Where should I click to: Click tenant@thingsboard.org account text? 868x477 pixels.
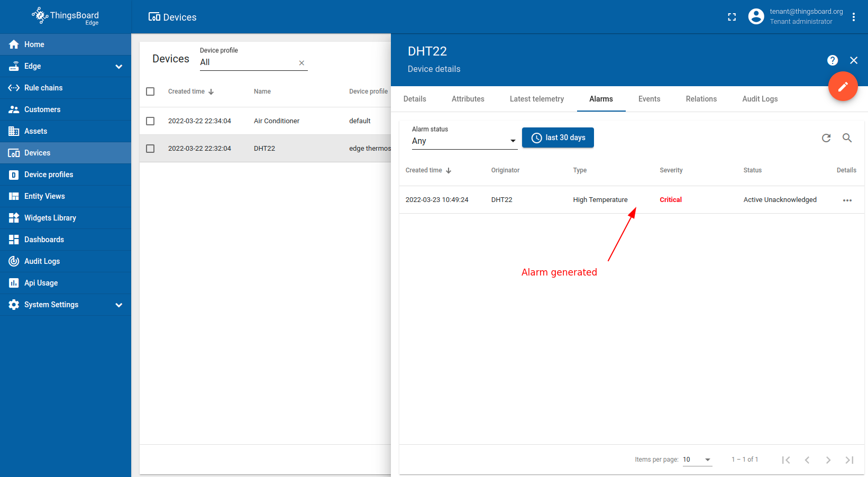806,12
